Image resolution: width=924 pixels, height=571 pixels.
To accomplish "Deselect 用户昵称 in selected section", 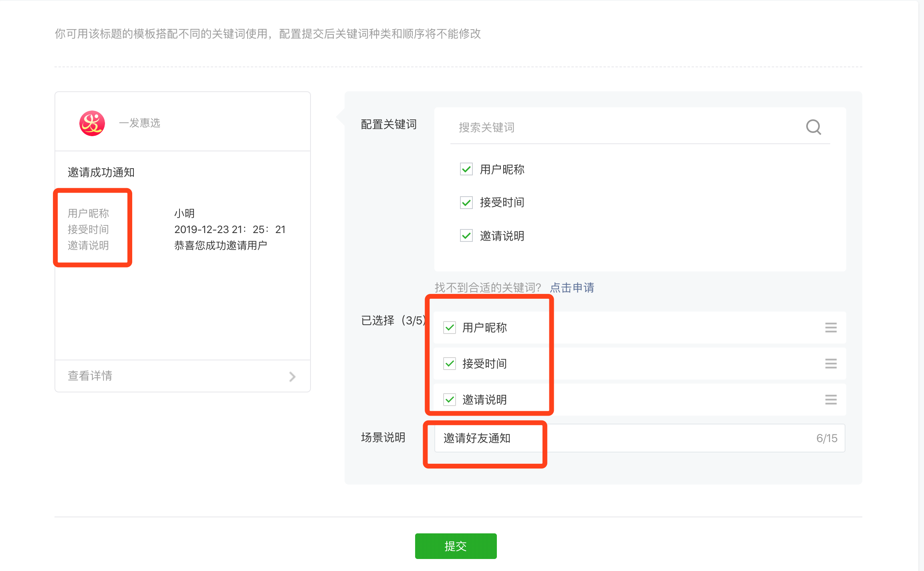I will pos(450,328).
